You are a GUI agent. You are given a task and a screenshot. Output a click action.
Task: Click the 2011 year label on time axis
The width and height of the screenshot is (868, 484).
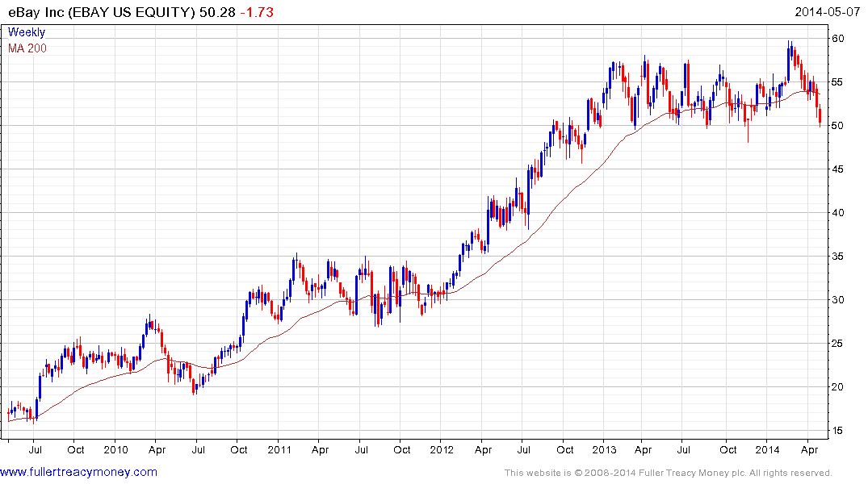point(279,449)
